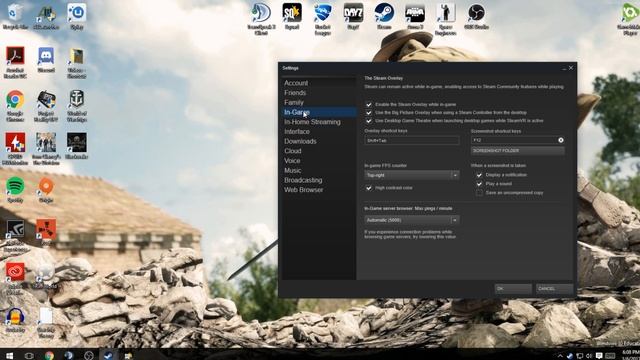This screenshot has width=640, height=360.
Task: Open TeamSpeak 3 Client desktop icon
Action: 261,18
